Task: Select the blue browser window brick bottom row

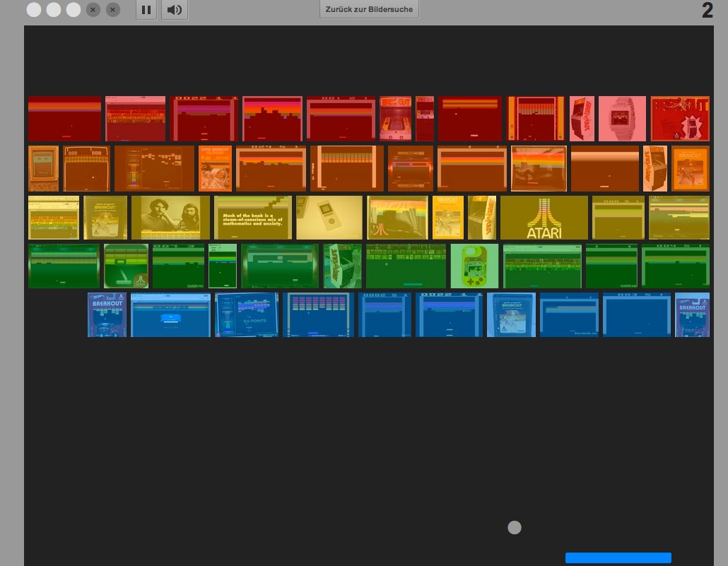Action: coord(170,314)
